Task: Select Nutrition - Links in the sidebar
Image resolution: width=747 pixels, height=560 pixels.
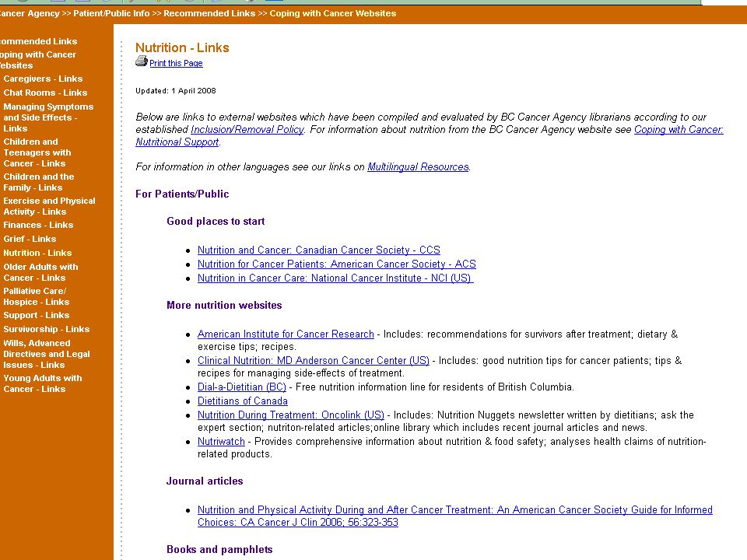Action: [37, 254]
